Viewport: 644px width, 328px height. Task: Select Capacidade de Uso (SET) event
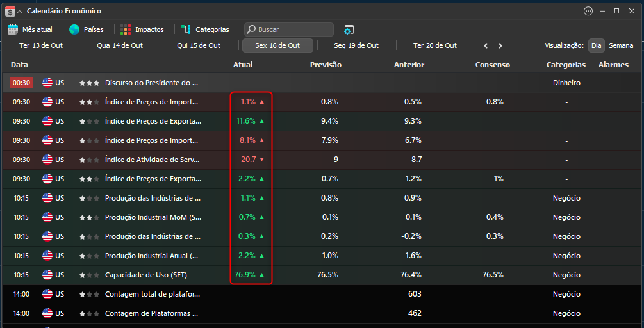(x=146, y=275)
